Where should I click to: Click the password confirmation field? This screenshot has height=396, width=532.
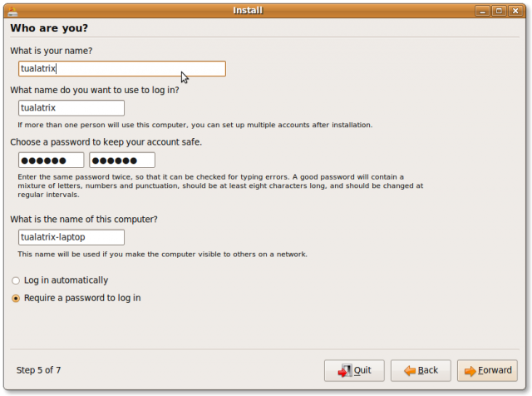pos(121,160)
